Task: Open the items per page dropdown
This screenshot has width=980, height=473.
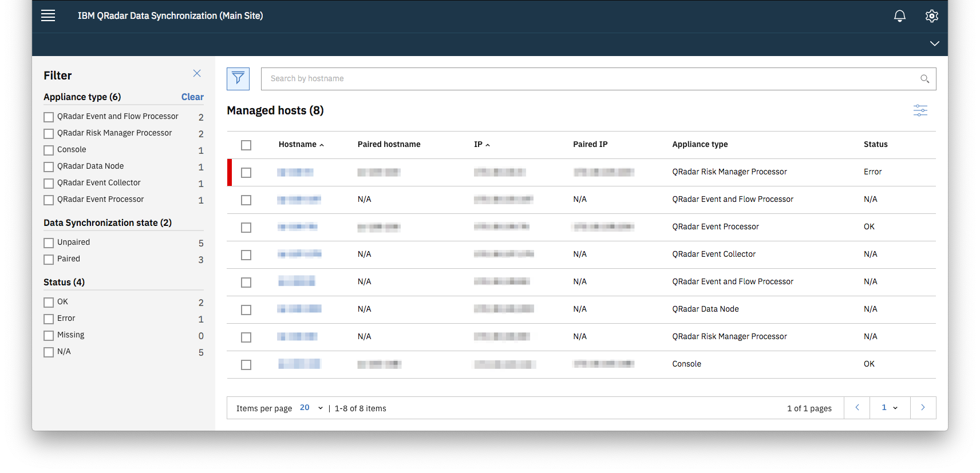Action: pos(311,408)
